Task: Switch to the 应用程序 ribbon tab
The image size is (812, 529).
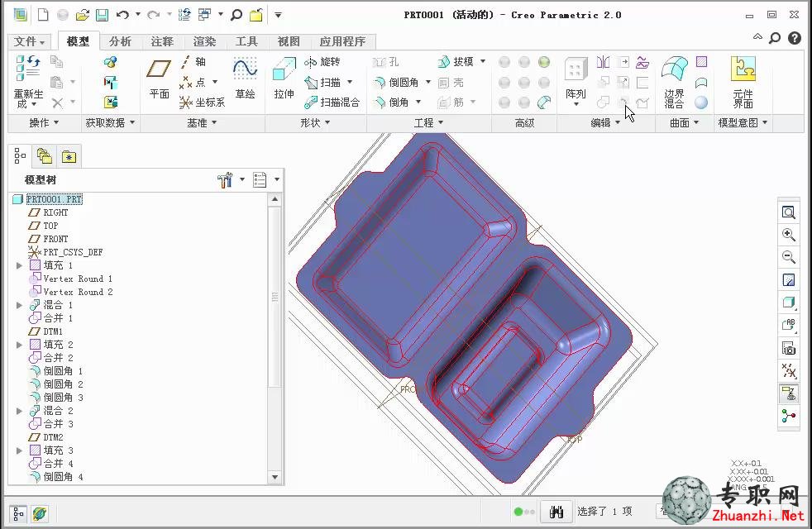Action: [342, 41]
